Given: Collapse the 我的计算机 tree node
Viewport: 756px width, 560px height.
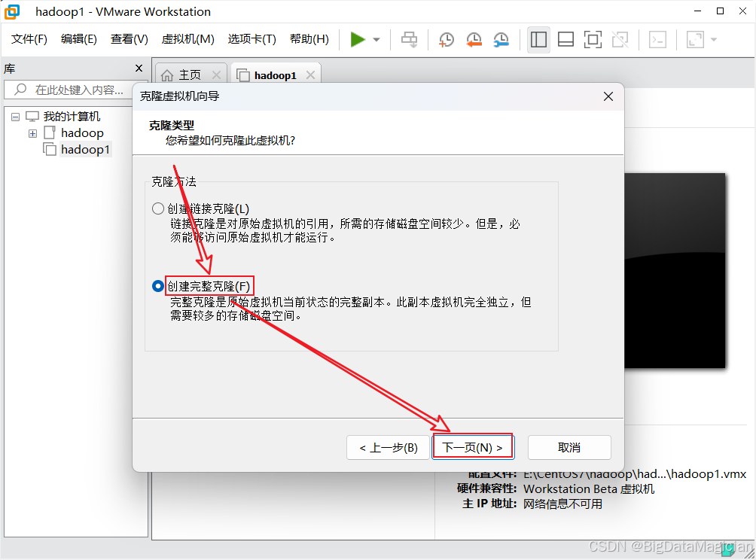Looking at the screenshot, I should (x=15, y=117).
